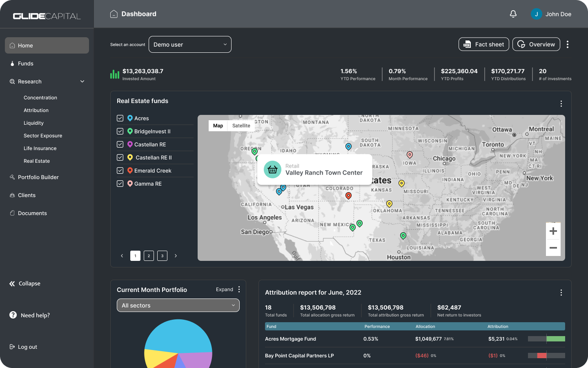Uncheck the Castellan RE II checkbox
Viewport: 588px width, 368px height.
[120, 157]
